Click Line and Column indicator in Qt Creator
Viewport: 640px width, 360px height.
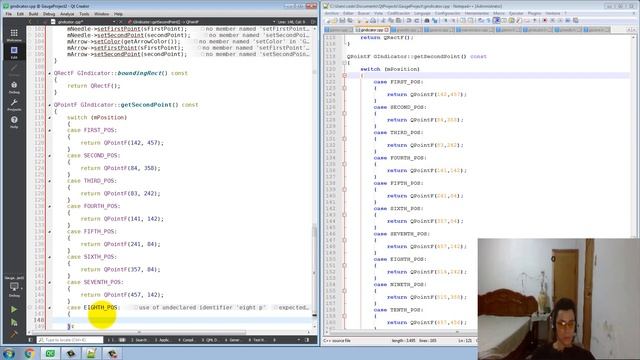pos(292,22)
